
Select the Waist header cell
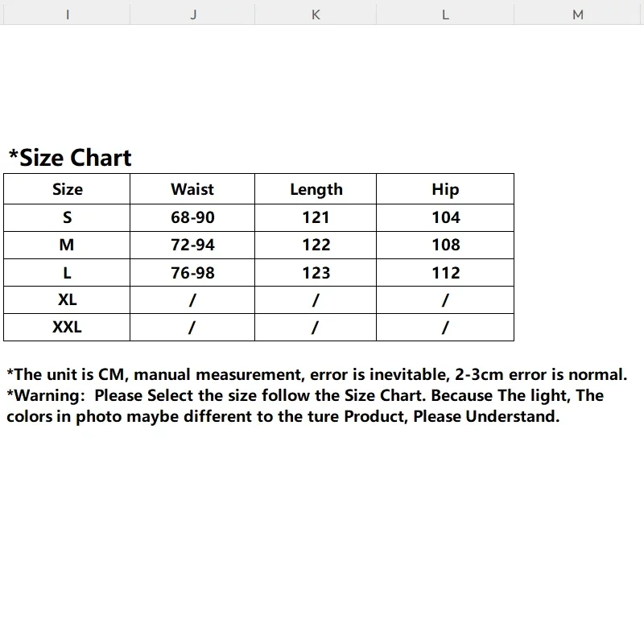click(192, 189)
